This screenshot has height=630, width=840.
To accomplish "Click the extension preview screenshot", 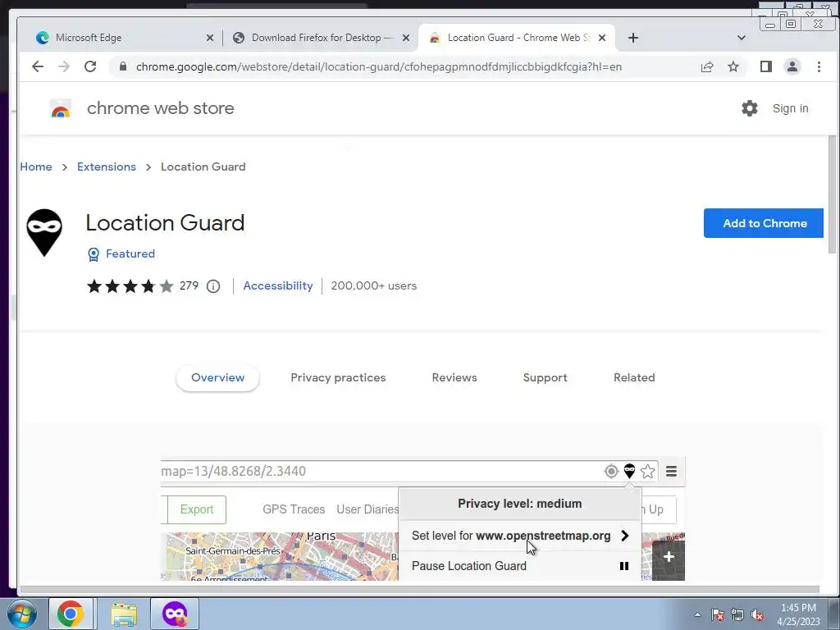I will [422, 519].
